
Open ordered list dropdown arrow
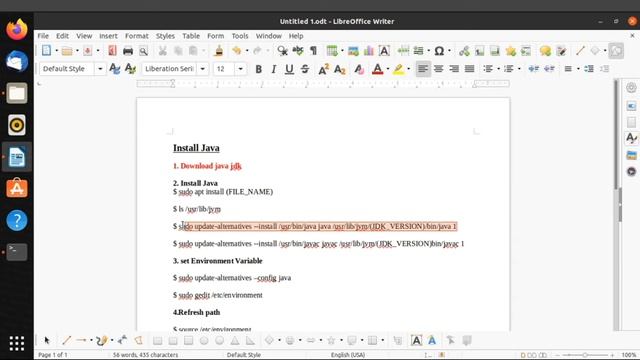pyautogui.click(x=519, y=69)
